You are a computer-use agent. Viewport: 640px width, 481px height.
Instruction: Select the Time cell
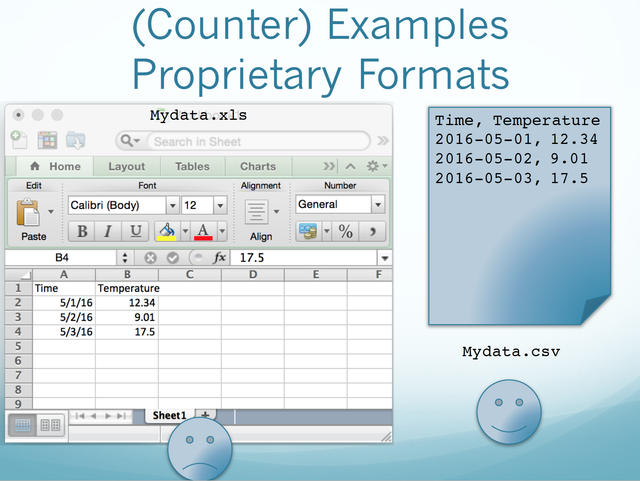pos(64,288)
